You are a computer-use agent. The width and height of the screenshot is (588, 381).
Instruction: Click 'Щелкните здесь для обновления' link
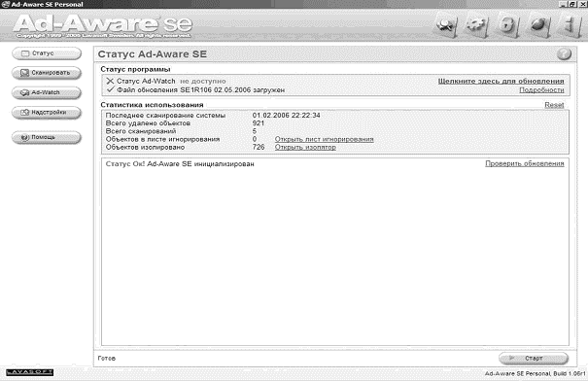coord(501,81)
